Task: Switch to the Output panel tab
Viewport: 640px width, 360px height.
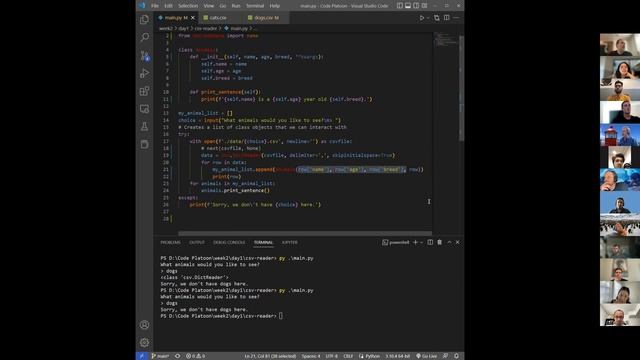Action: click(x=197, y=242)
